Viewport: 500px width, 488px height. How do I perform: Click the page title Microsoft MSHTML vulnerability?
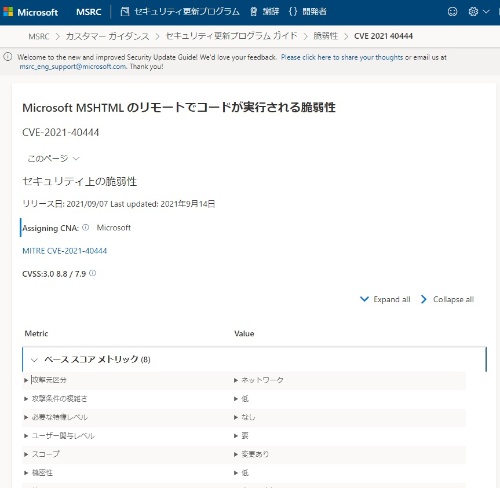[x=179, y=108]
